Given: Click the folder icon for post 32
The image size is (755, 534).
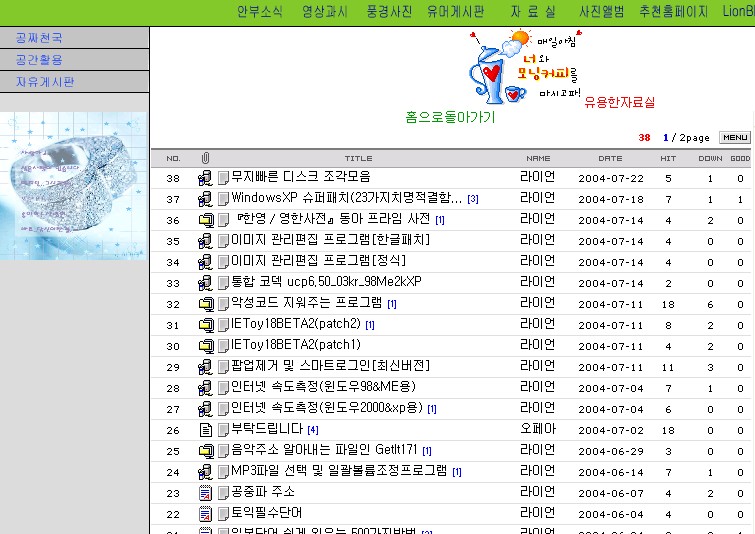Looking at the screenshot, I should pos(206,304).
